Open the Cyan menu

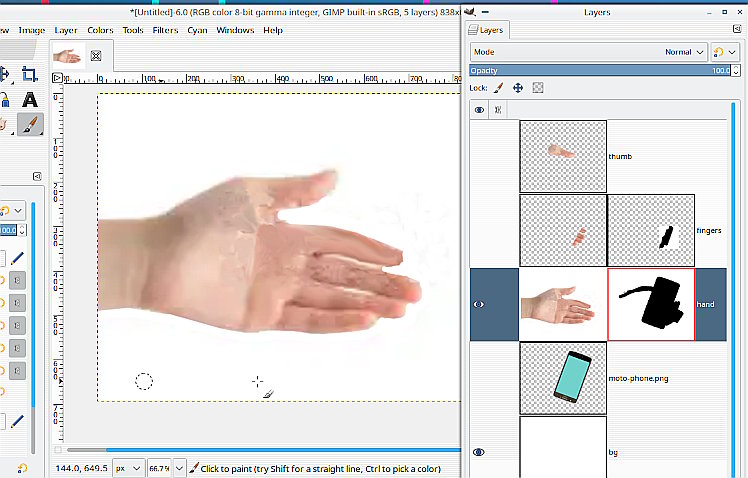coord(197,30)
